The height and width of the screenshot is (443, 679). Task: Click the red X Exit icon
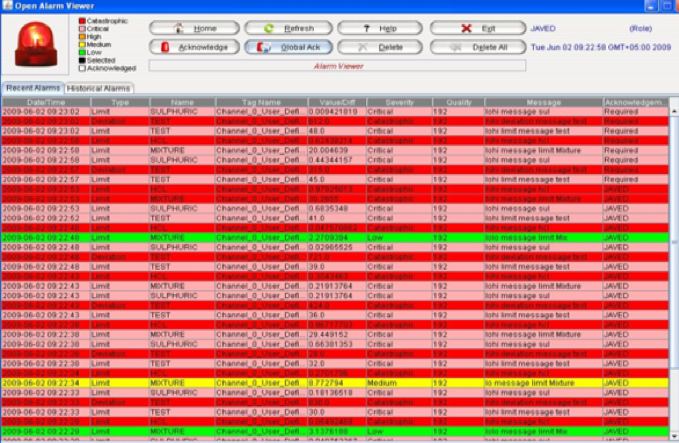pyautogui.click(x=466, y=29)
